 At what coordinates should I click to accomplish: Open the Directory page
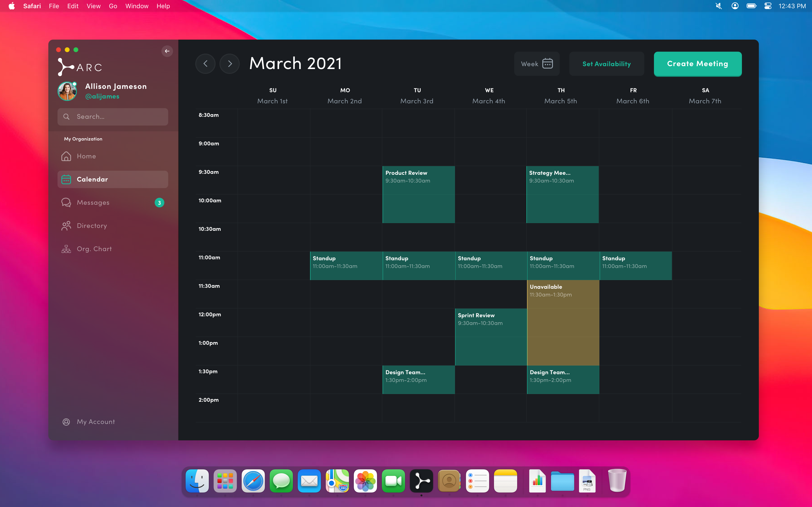pos(92,226)
